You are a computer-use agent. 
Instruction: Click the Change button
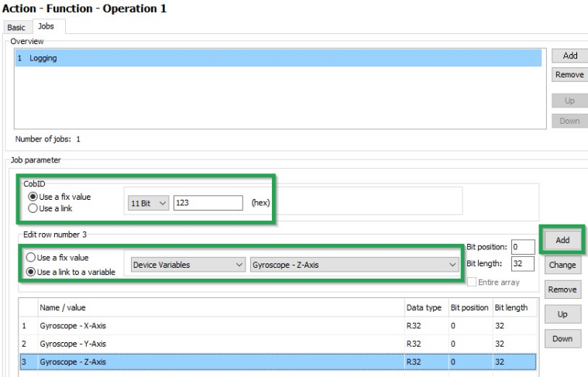point(562,265)
